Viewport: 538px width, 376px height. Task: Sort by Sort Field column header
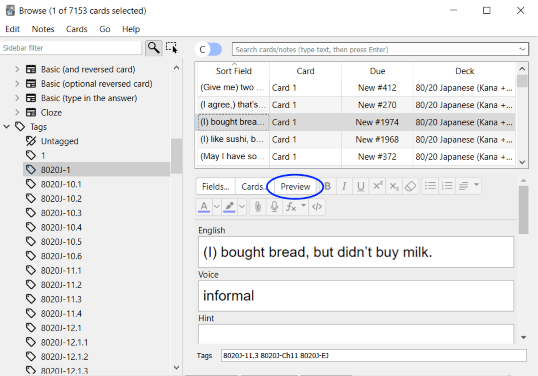click(233, 71)
